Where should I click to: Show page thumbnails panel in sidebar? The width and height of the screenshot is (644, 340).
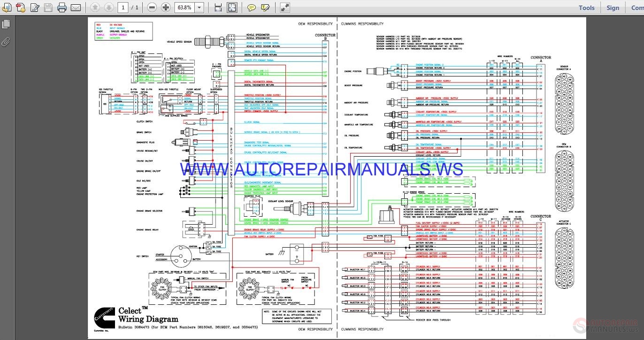coord(6,24)
